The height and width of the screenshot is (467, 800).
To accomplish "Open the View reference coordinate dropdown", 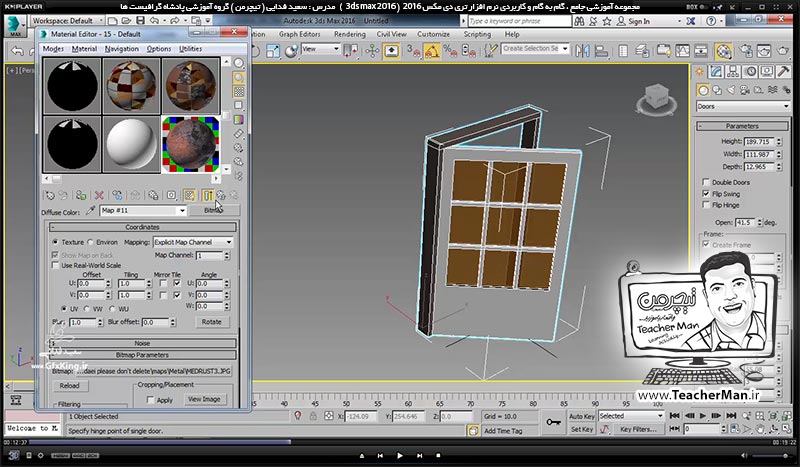I will point(320,49).
